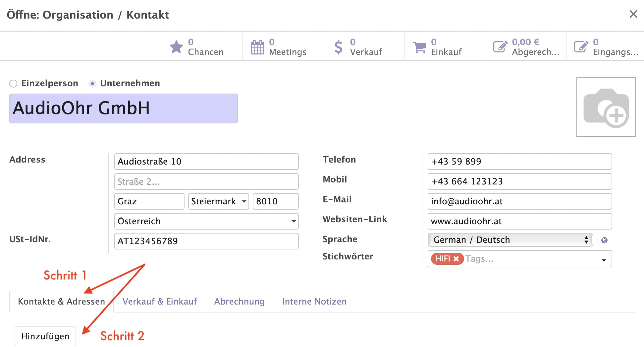
Task: Click the E-Mail label
Action: pyautogui.click(x=337, y=199)
